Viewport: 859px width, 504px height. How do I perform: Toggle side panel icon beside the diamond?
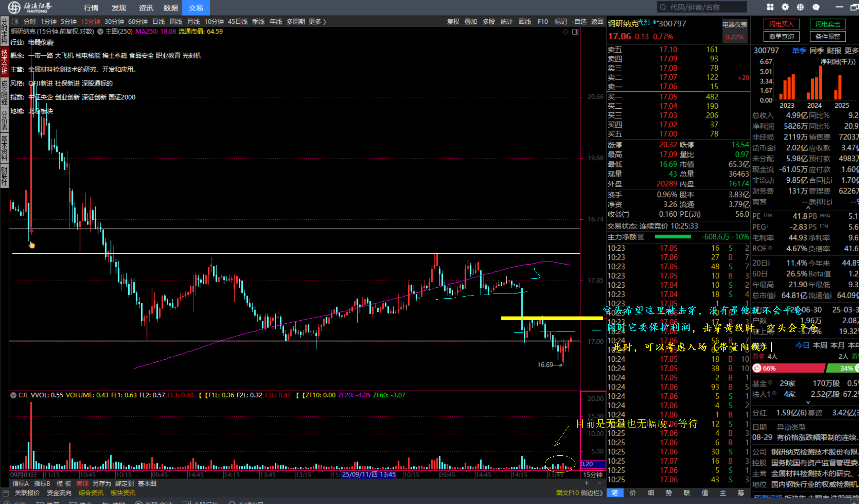pos(575,32)
